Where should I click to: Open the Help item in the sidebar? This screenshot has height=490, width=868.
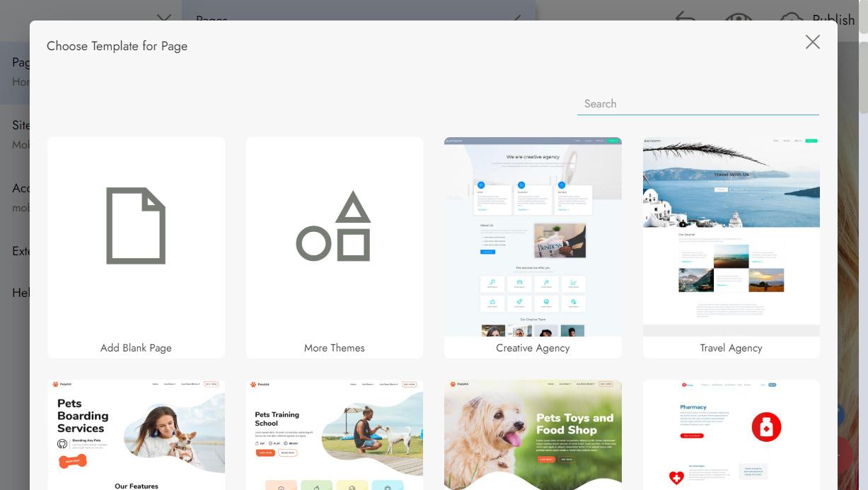point(21,292)
